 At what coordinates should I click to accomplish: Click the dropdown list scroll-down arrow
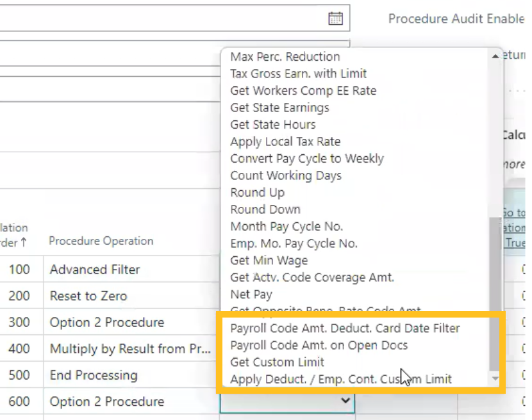[x=495, y=380]
